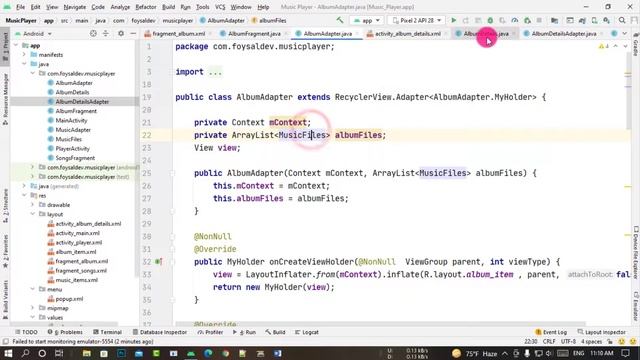Open the Database Inspector tool window

click(160, 332)
